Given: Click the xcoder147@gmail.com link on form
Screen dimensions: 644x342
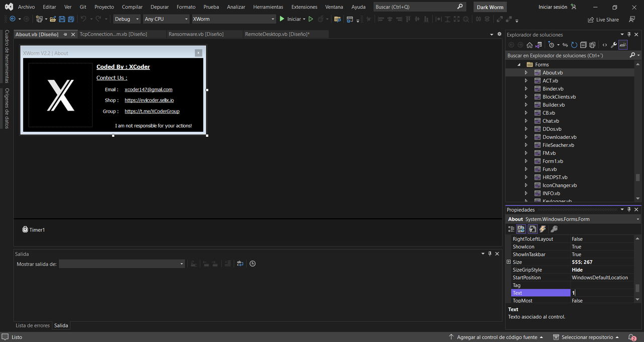Looking at the screenshot, I should 148,90.
